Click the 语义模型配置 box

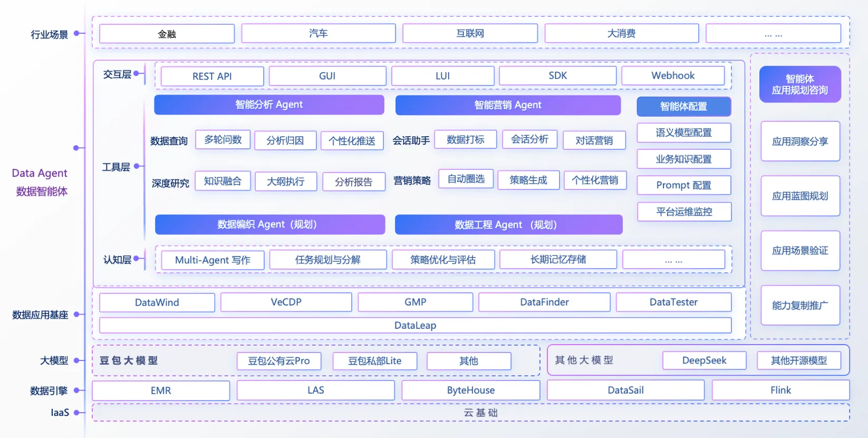(x=684, y=132)
